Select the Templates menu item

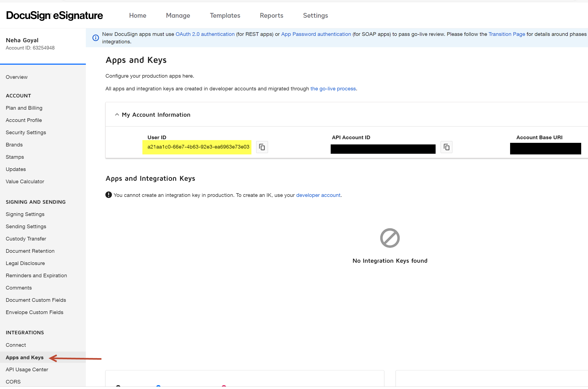[225, 16]
